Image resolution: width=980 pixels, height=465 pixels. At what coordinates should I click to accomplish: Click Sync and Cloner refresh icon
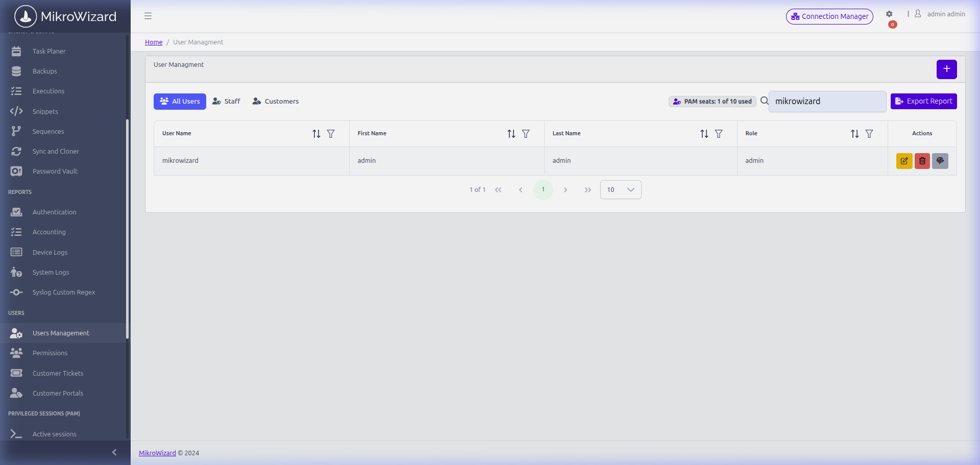(16, 151)
